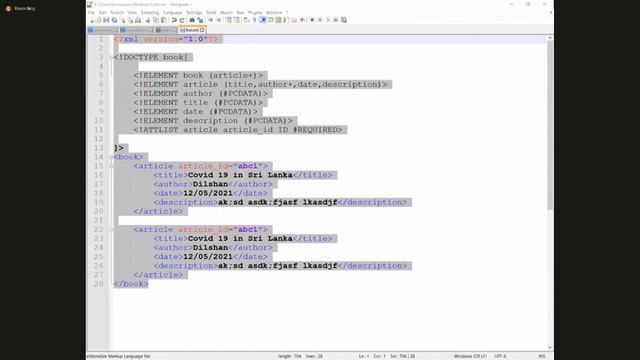Collapse the <book> element fold marker

coord(111,157)
